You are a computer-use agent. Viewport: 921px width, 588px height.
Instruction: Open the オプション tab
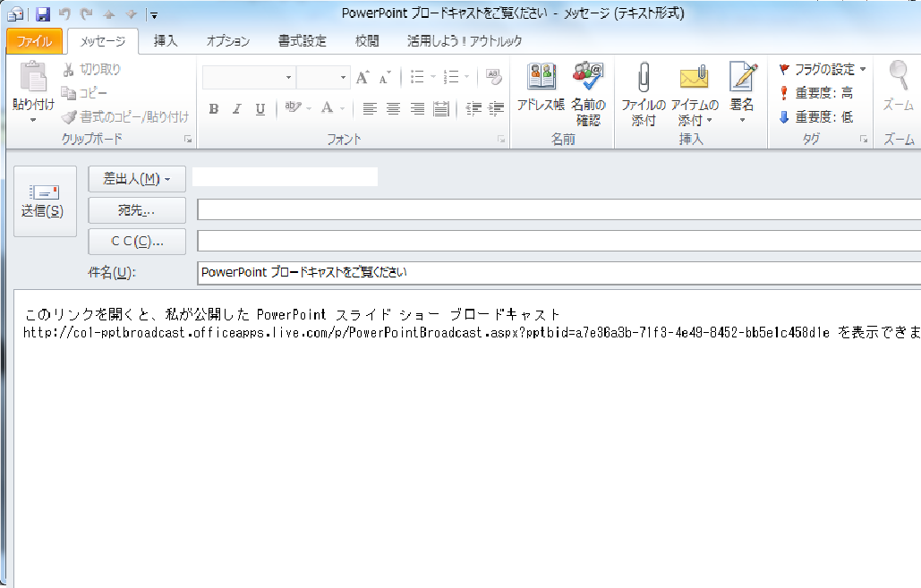tap(228, 41)
